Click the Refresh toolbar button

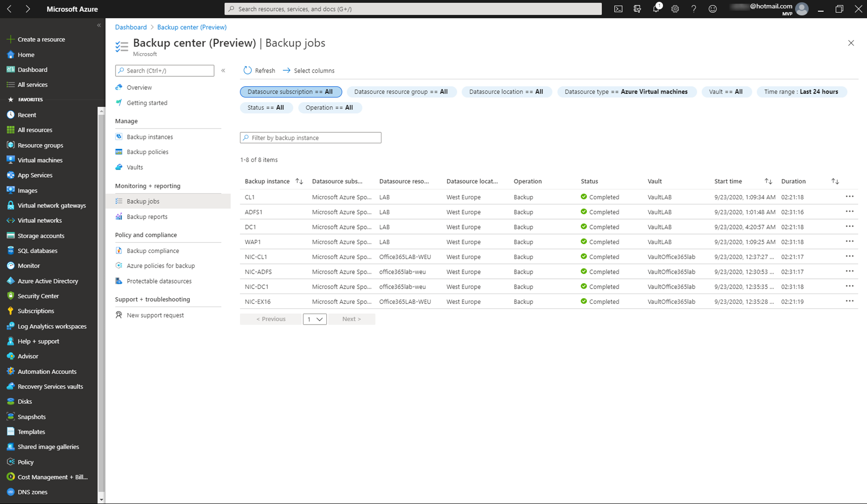(259, 71)
